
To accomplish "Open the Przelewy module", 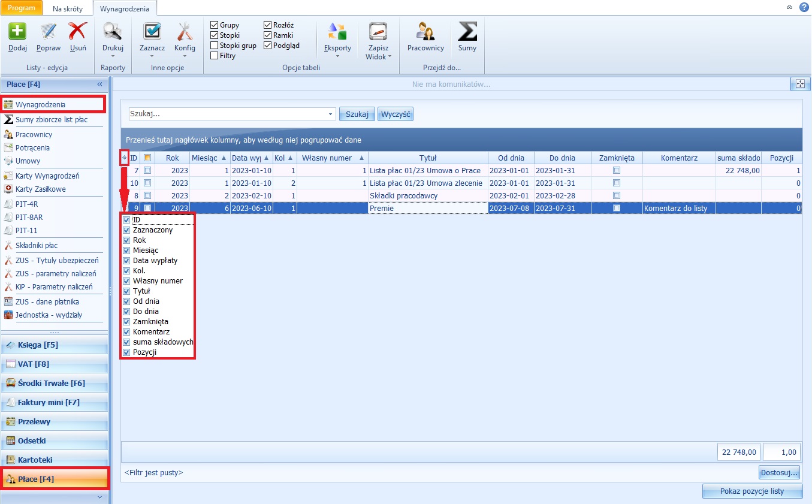I will [x=55, y=422].
